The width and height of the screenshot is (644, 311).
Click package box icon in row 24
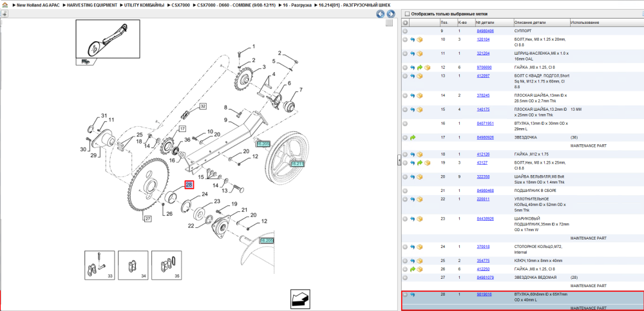420,247
